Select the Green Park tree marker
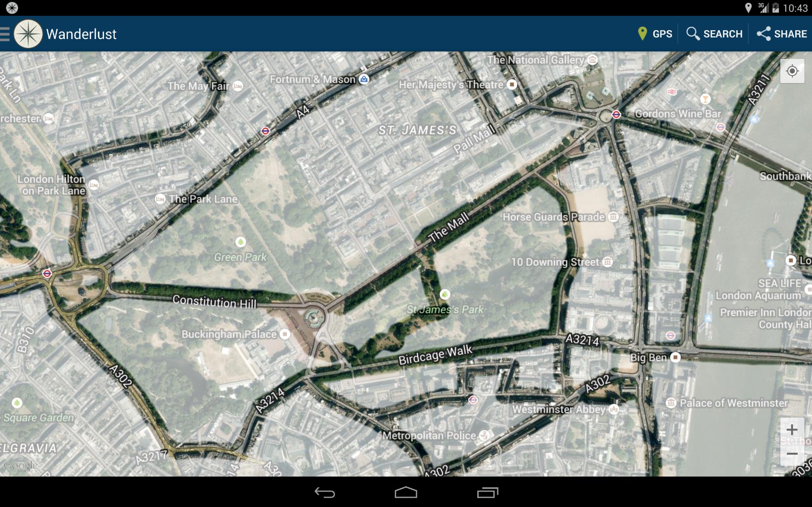 coord(240,242)
